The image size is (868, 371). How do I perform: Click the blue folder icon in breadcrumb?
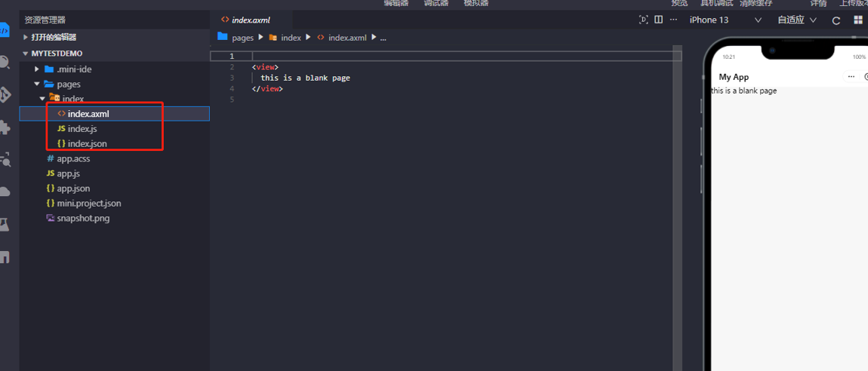coord(223,36)
